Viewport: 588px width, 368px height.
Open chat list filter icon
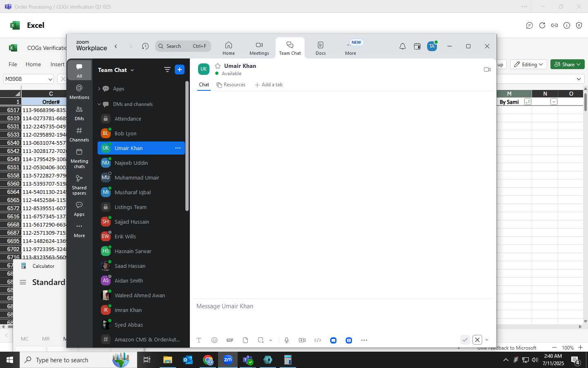tap(167, 70)
